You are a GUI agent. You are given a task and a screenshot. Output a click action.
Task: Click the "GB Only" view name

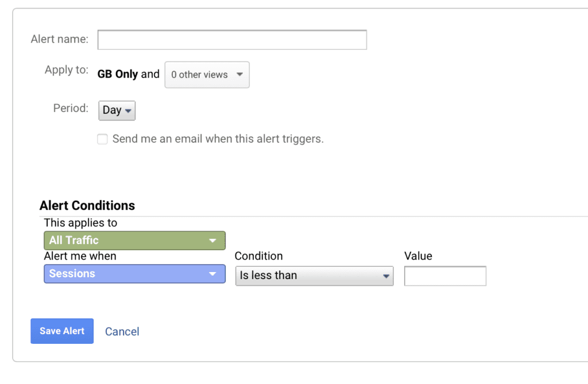[118, 74]
